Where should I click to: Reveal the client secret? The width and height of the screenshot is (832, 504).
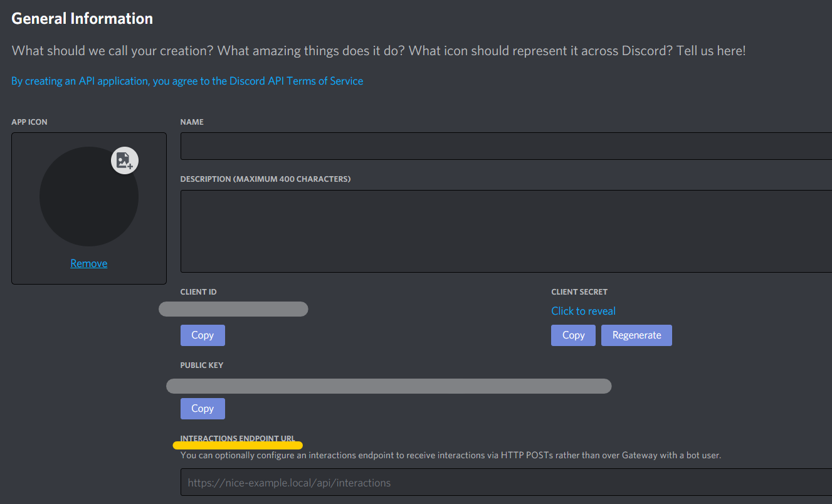(x=583, y=311)
